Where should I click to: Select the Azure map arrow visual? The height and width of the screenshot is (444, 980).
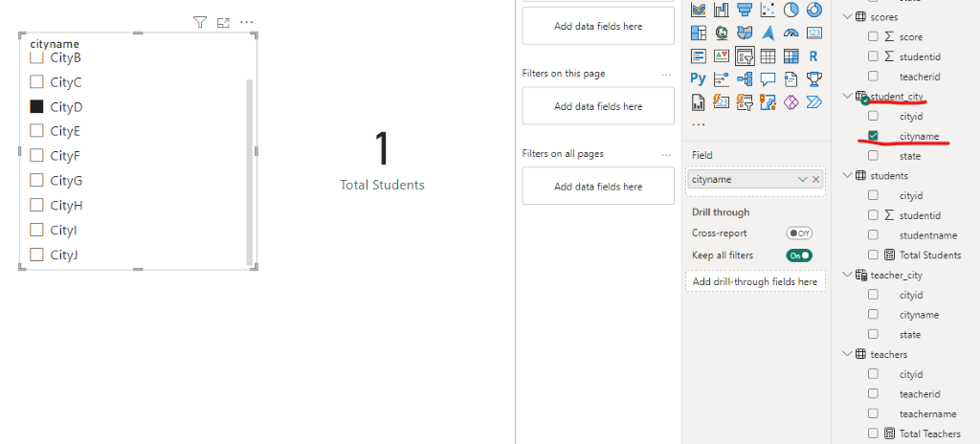click(768, 33)
